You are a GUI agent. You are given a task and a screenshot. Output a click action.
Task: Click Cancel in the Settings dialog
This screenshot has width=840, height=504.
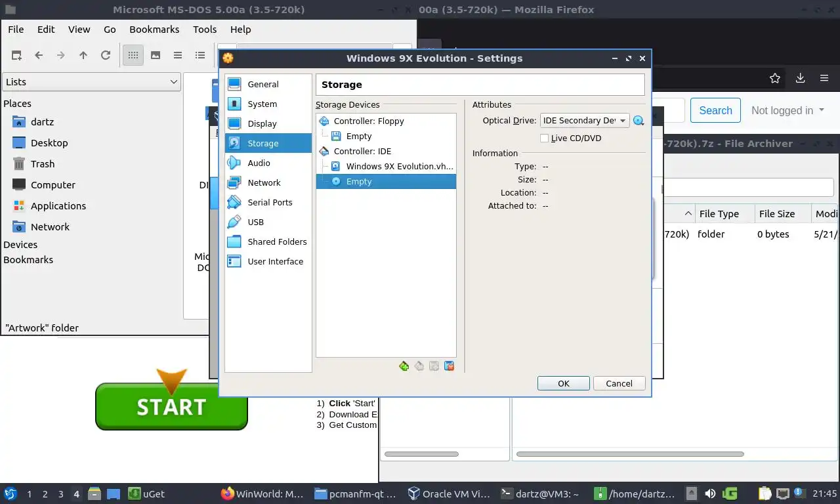coord(619,383)
